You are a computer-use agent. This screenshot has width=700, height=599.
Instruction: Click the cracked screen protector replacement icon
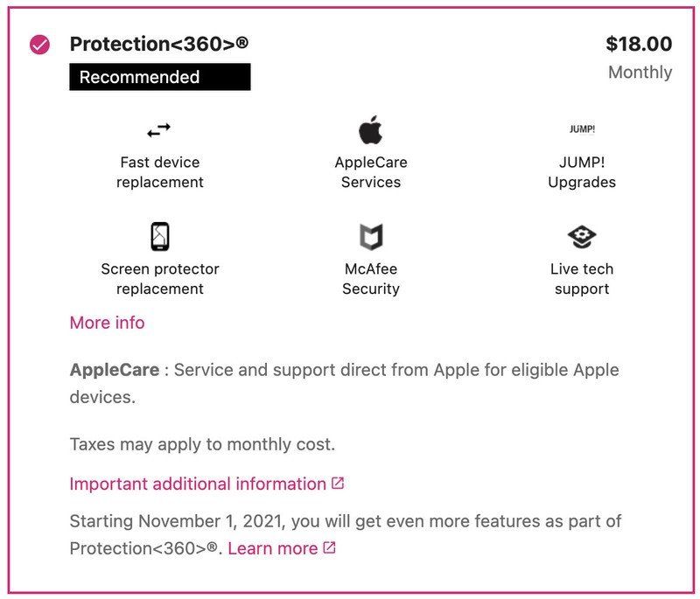[x=160, y=236]
